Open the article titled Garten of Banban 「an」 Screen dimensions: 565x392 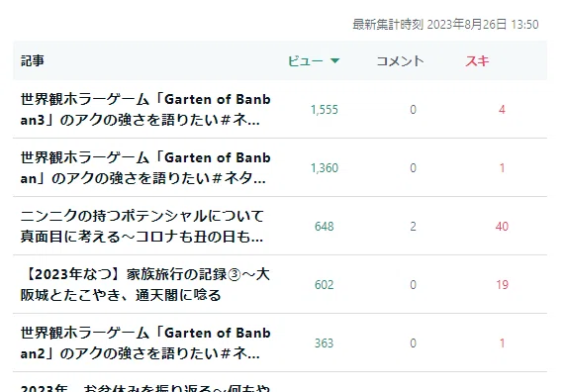tap(145, 167)
